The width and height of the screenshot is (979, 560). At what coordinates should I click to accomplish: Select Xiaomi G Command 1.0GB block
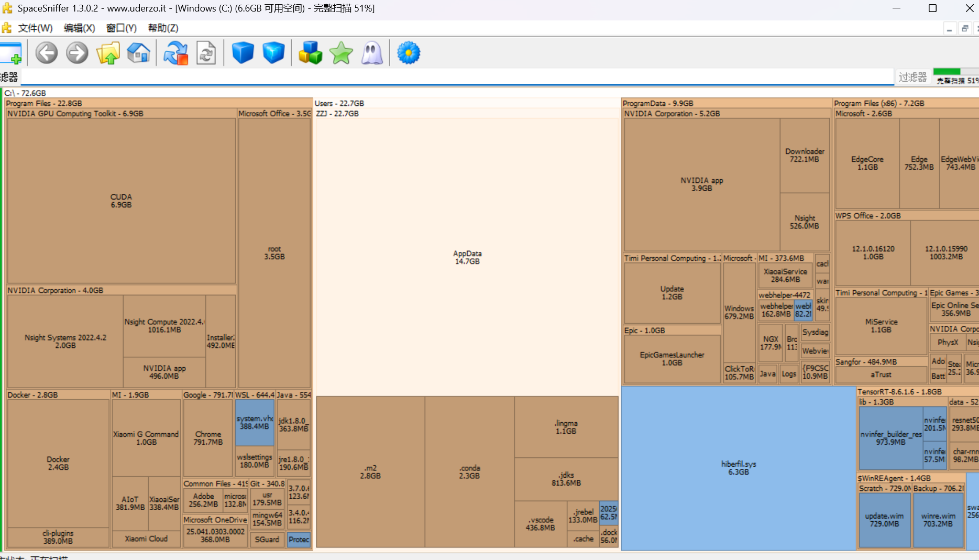(x=146, y=438)
